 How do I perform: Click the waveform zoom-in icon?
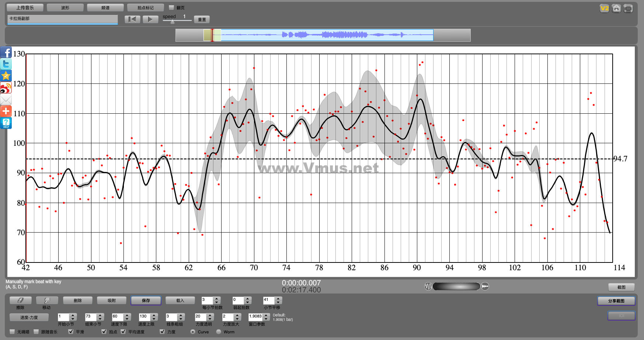[485, 286]
